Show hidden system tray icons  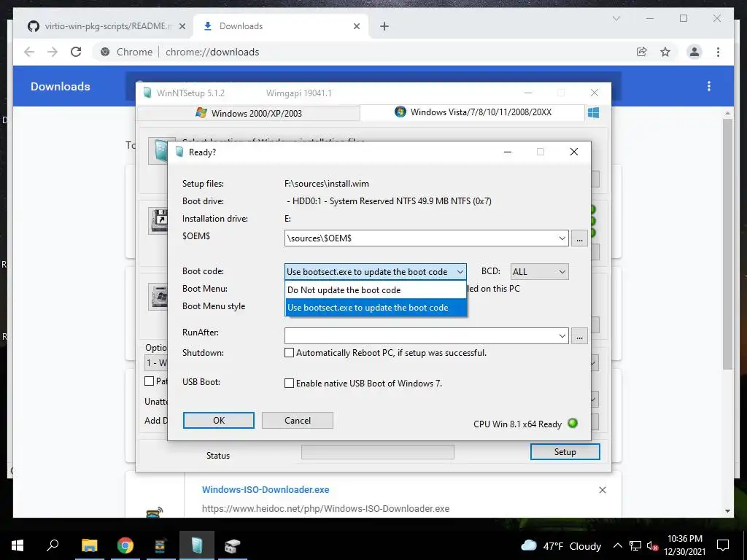tap(617, 545)
